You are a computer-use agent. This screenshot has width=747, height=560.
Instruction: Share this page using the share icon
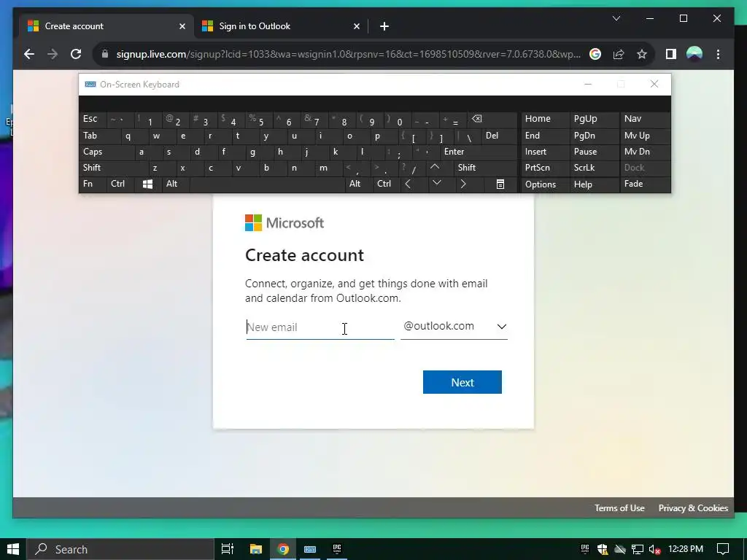click(x=619, y=54)
